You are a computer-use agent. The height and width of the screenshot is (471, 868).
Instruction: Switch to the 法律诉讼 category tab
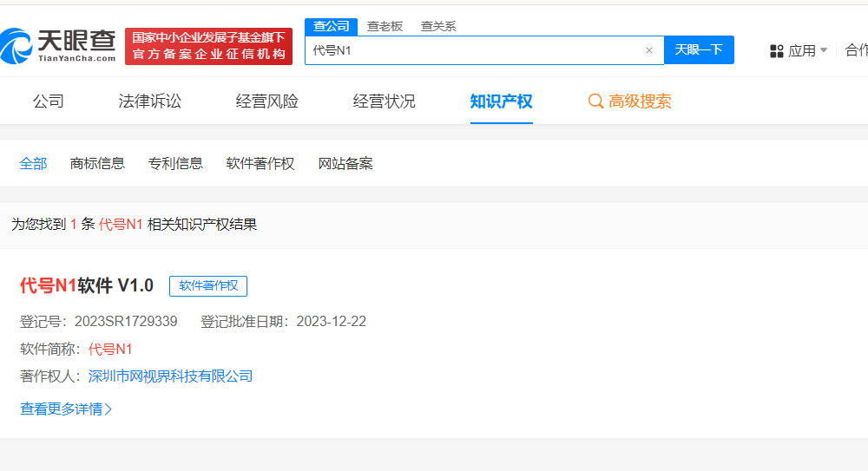pos(149,101)
